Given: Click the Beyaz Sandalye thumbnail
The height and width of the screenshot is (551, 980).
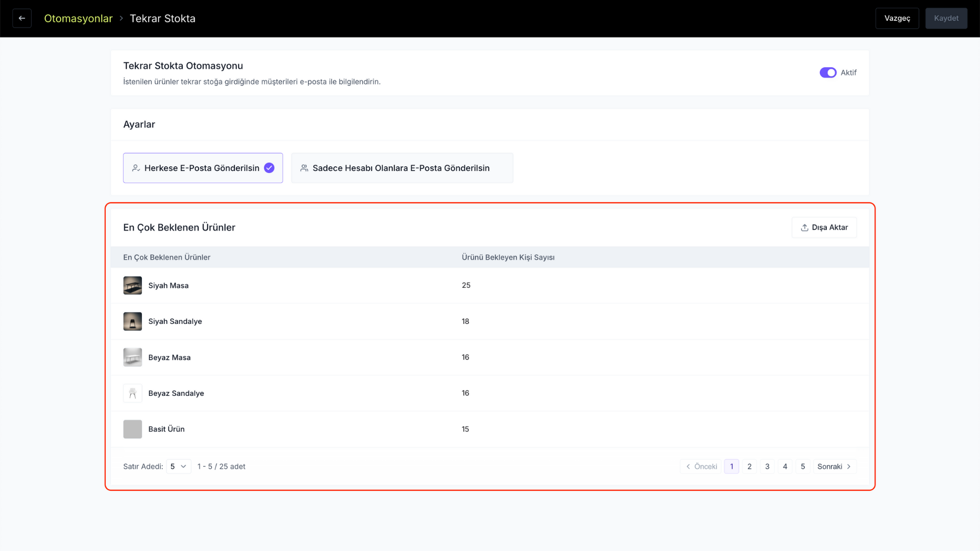Looking at the screenshot, I should 133,393.
